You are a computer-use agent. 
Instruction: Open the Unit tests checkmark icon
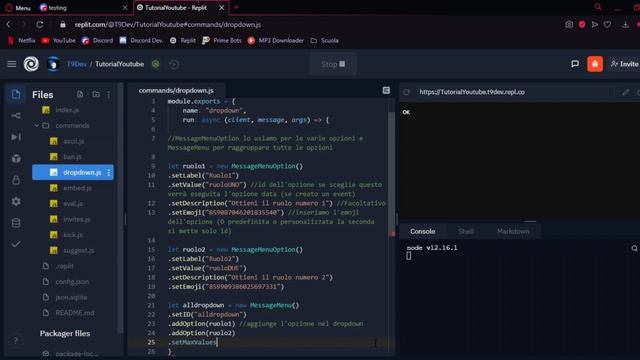pos(16,244)
